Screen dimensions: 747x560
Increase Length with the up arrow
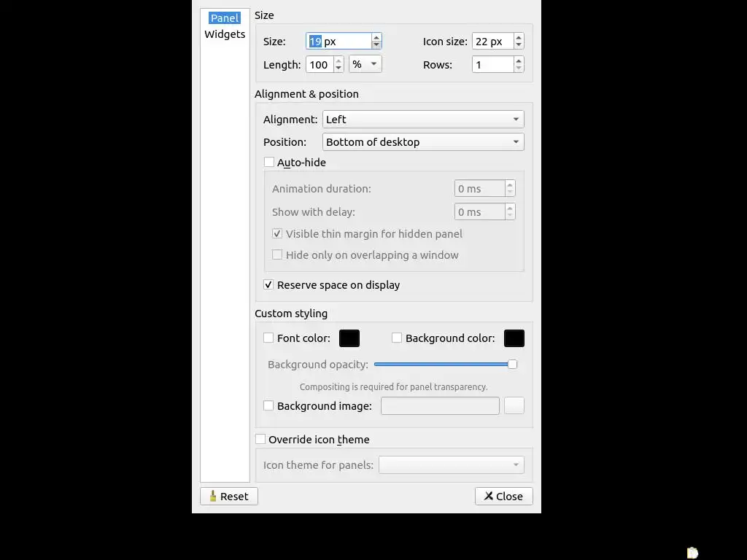(x=338, y=61)
